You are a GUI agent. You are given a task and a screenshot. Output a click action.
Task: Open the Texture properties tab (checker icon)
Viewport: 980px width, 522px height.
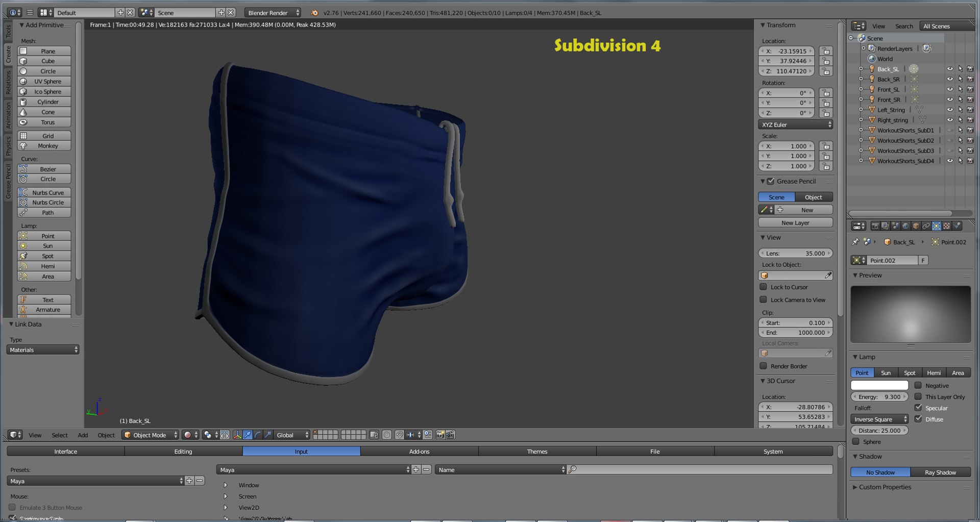tap(946, 226)
